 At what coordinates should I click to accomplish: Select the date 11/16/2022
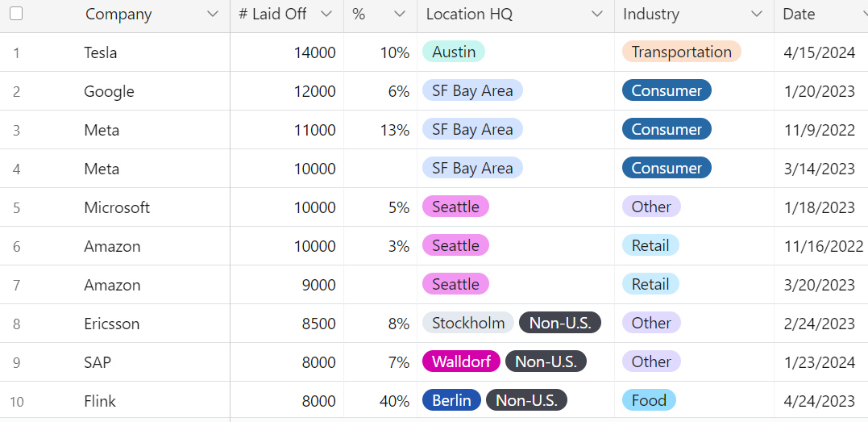(824, 246)
